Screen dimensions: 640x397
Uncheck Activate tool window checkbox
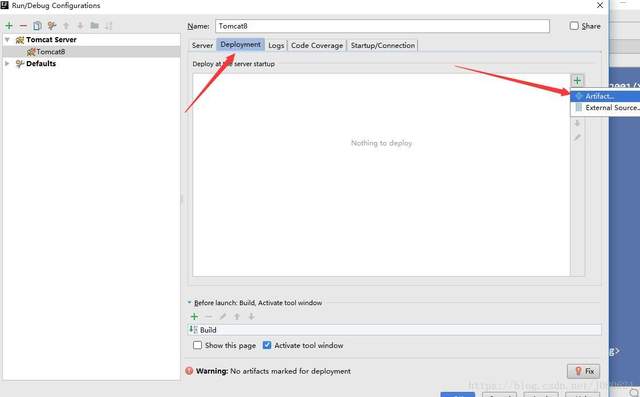click(267, 345)
